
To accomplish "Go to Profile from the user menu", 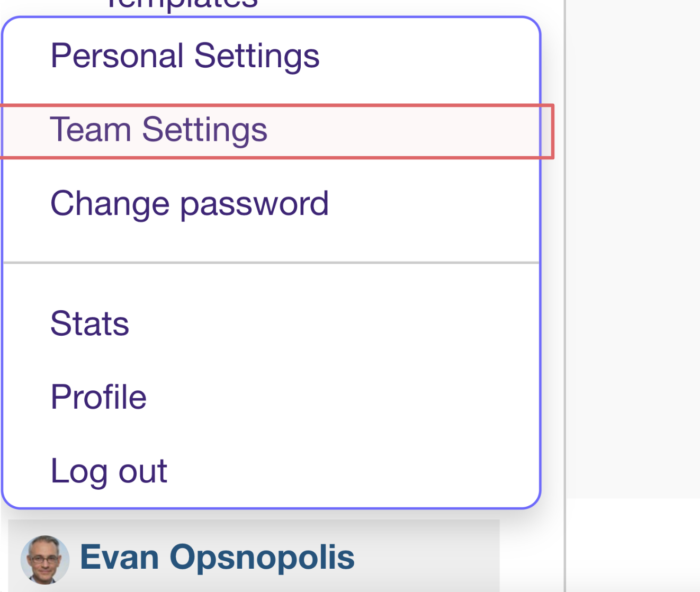I will [x=98, y=397].
